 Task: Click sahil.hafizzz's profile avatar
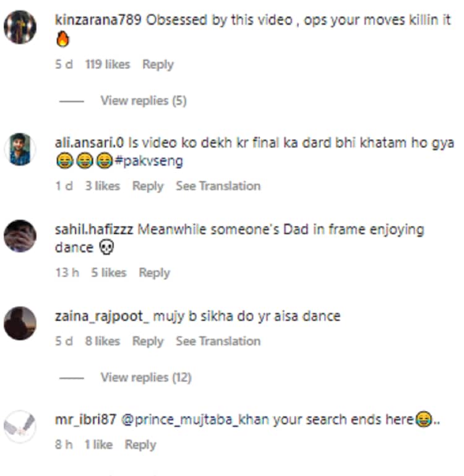[20, 236]
